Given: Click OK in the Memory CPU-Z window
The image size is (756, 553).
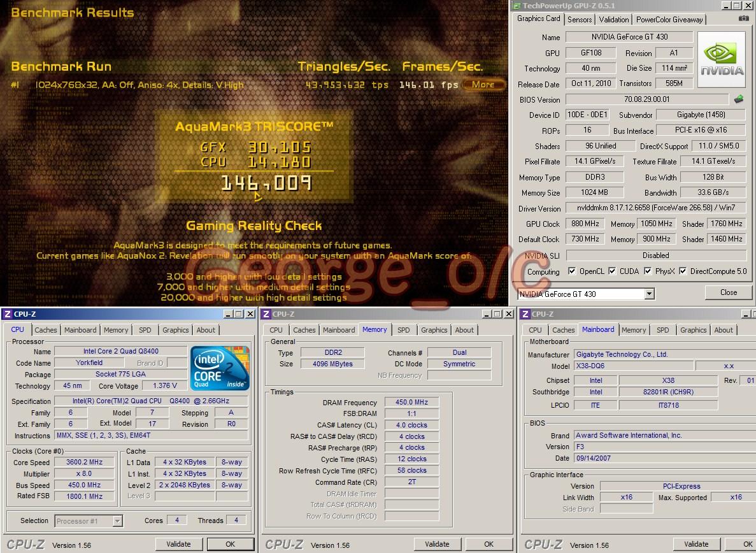Looking at the screenshot, I should pos(489,544).
